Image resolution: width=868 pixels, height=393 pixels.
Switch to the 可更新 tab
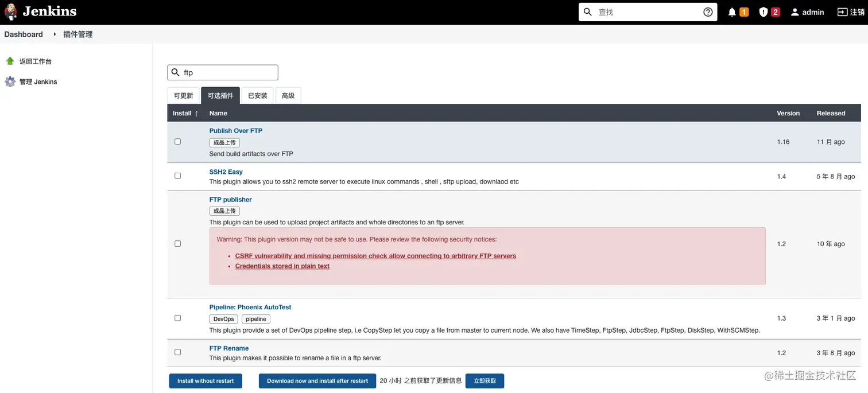tap(184, 96)
